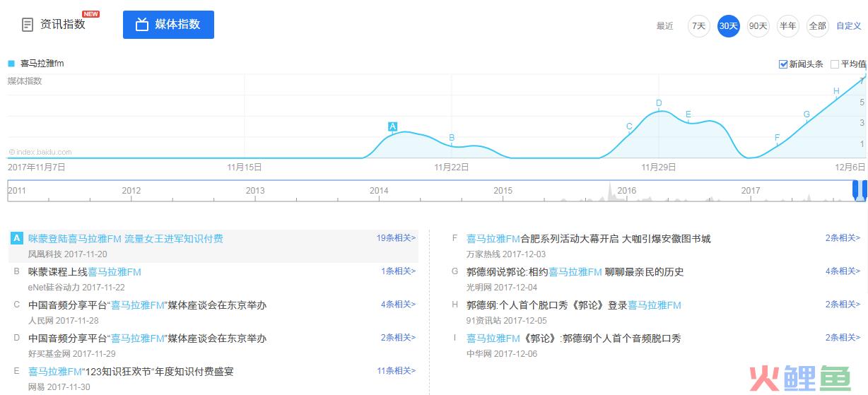The image size is (868, 395).
Task: Expand 4条相关 for headline G
Action: [843, 271]
